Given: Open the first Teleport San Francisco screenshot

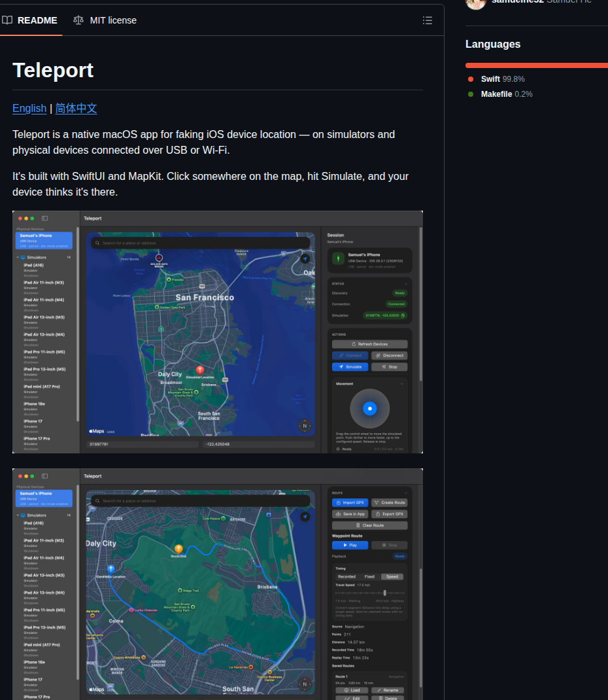Looking at the screenshot, I should click(218, 332).
